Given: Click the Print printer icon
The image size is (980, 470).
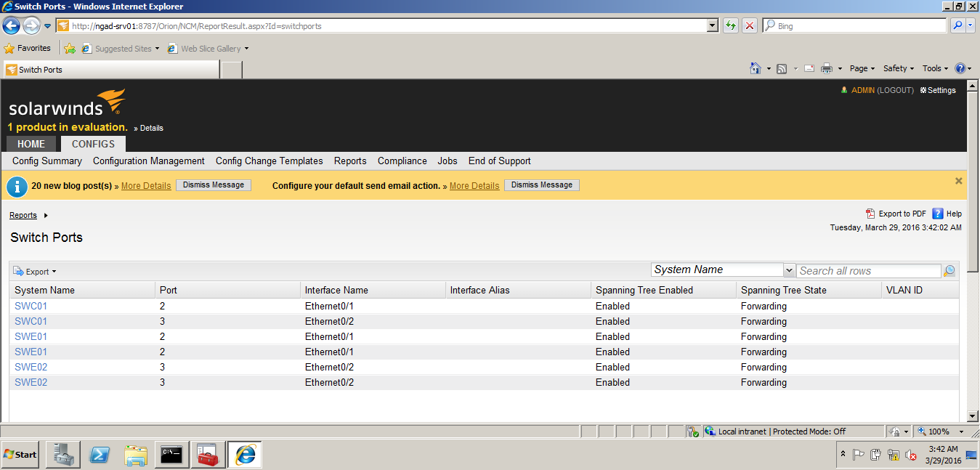Looking at the screenshot, I should pyautogui.click(x=827, y=68).
